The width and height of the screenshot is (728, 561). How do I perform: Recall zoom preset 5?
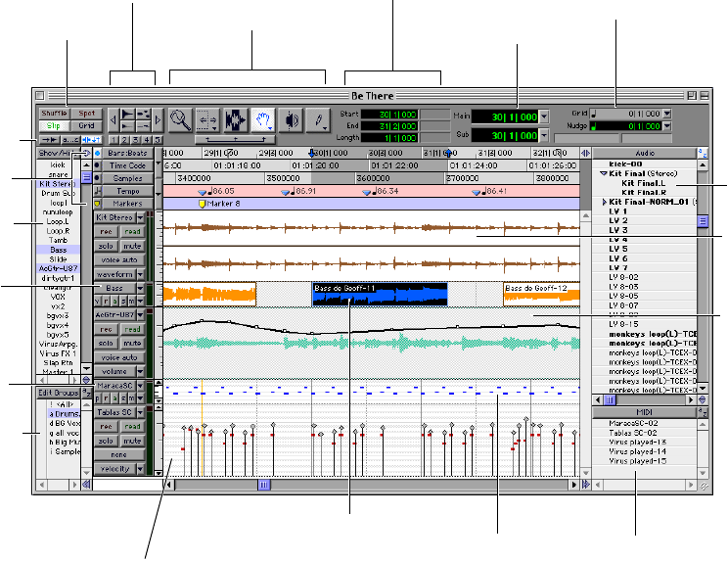(x=158, y=139)
